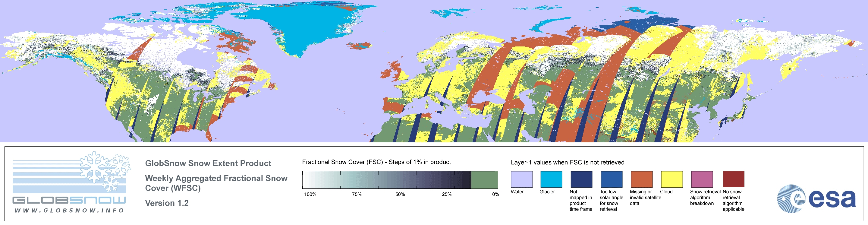The width and height of the screenshot is (868, 225).
Task: Click the 'Glacier' legend label
Action: pyautogui.click(x=547, y=192)
